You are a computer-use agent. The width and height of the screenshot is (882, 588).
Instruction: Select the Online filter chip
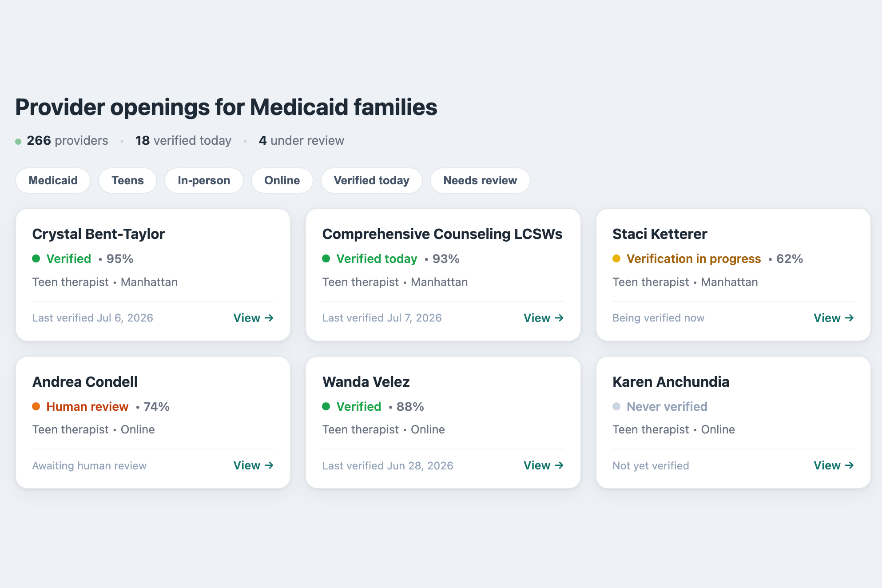pos(282,180)
